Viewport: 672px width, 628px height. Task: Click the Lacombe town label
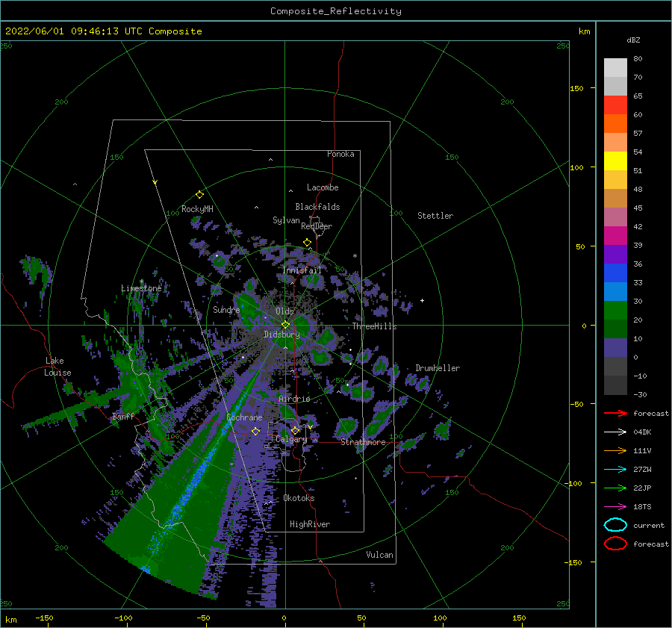pyautogui.click(x=323, y=187)
